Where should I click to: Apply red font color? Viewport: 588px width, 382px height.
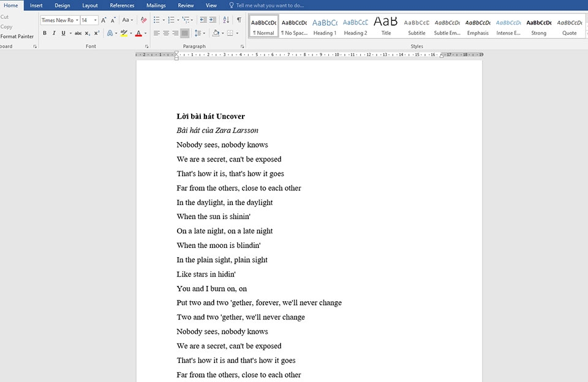(x=139, y=33)
